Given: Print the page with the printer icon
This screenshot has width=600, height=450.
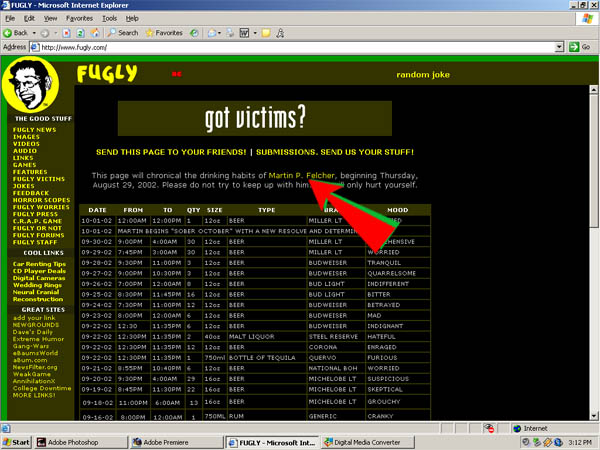Looking at the screenshot, I should click(x=230, y=33).
